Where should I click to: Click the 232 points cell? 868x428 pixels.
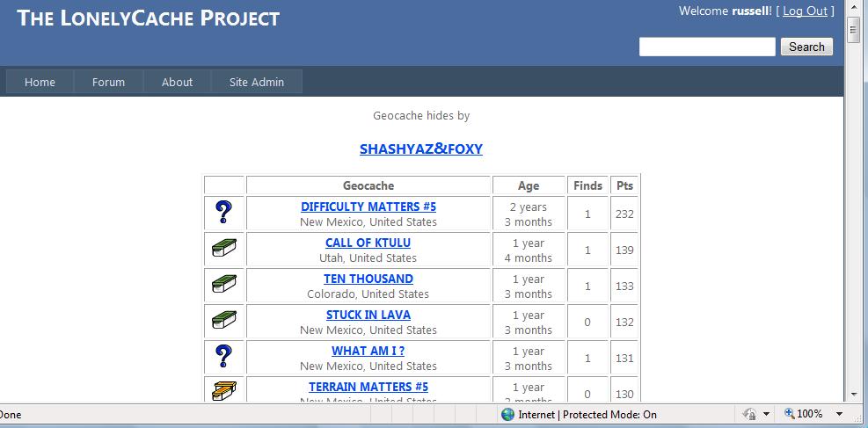pos(624,214)
